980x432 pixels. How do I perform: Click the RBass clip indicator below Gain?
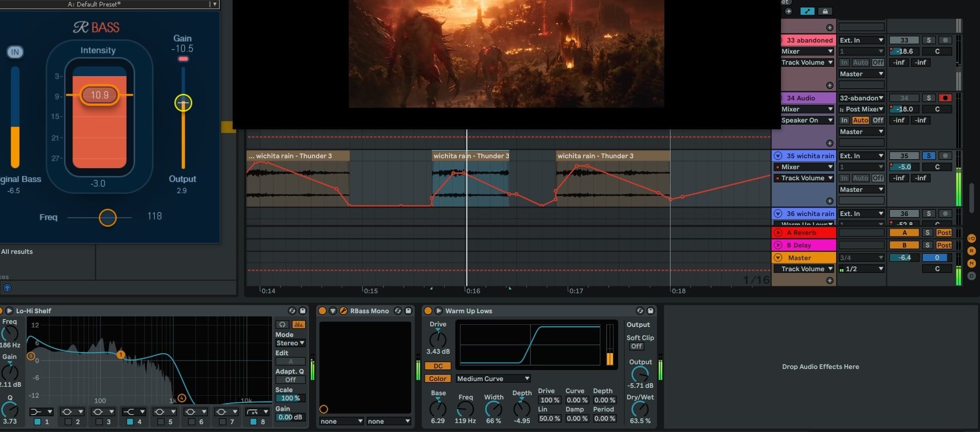coord(183,59)
